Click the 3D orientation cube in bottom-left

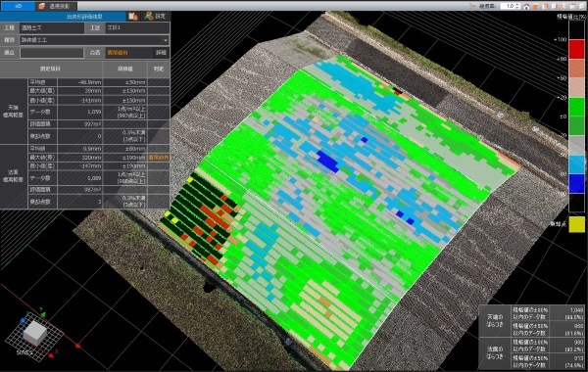[34, 333]
